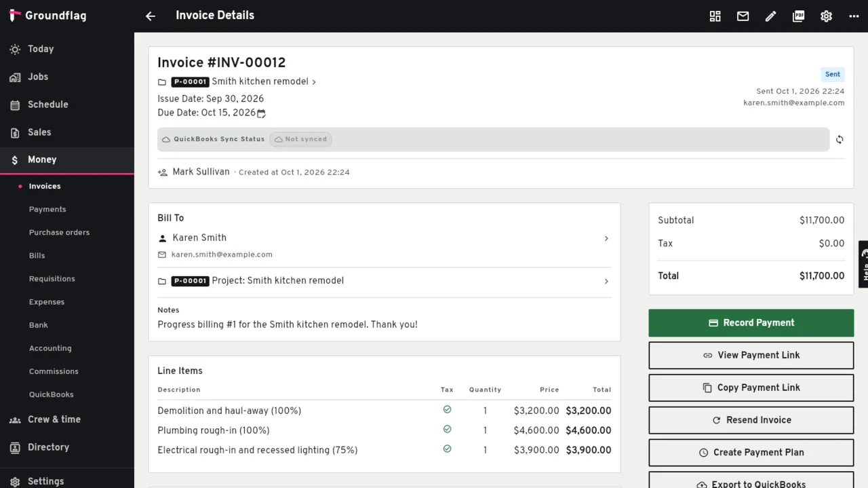Click the Resend Invoice button
This screenshot has height=488, width=868.
coord(751,420)
